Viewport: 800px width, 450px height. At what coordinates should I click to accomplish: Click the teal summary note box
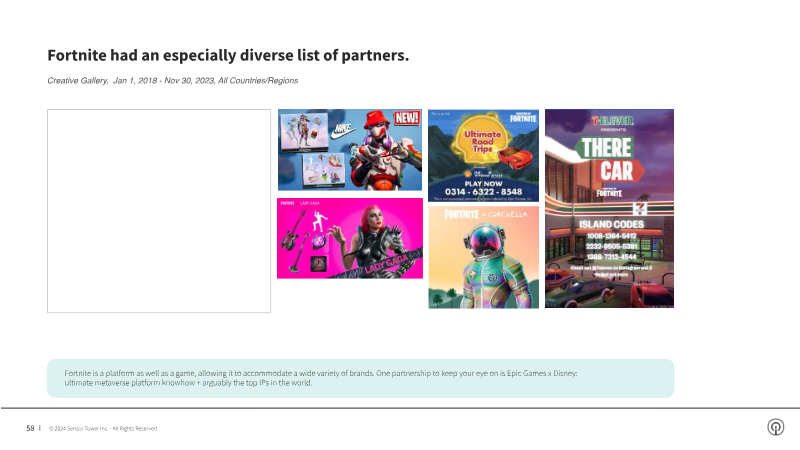pos(360,378)
